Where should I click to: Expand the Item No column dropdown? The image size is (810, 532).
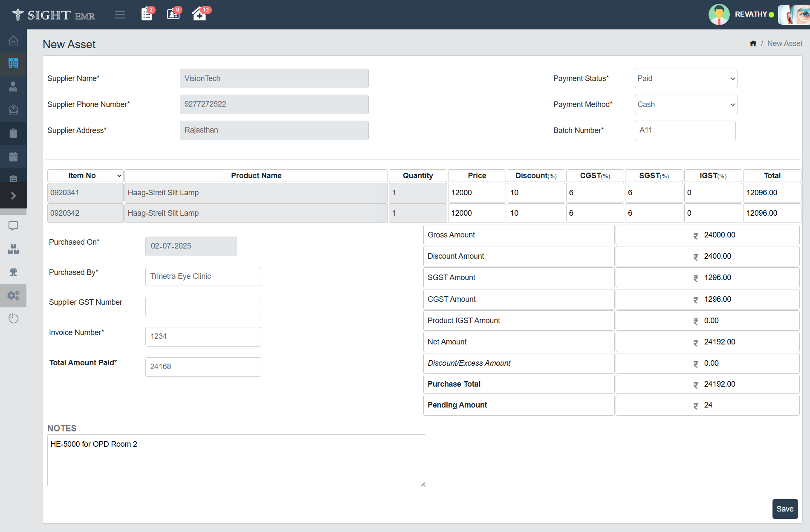click(85, 176)
